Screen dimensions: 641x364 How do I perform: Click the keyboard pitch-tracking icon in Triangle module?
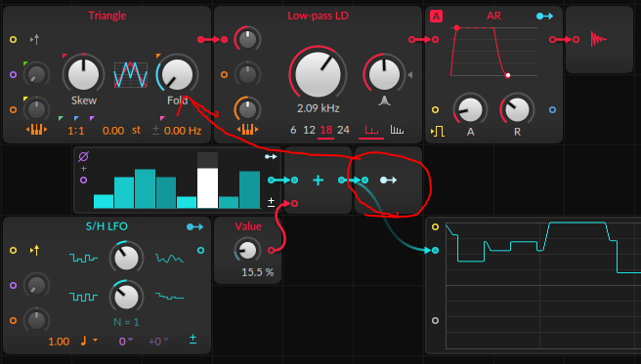[37, 130]
